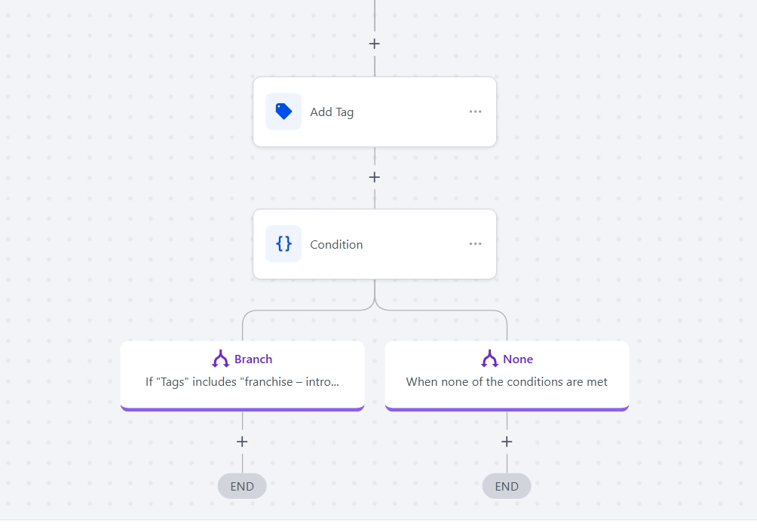Click "When none of the conditions are met"

507,381
